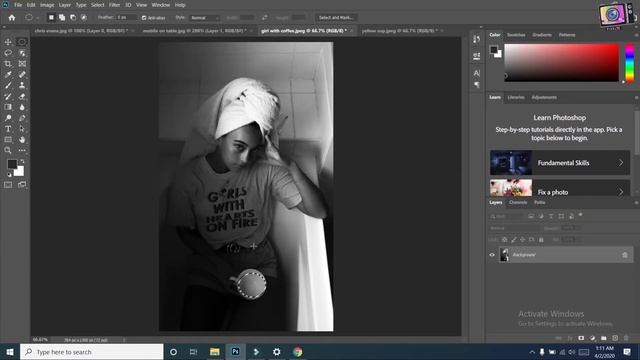Select the Eraser tool
Viewport: 640px width, 360px height.
pos(22,96)
